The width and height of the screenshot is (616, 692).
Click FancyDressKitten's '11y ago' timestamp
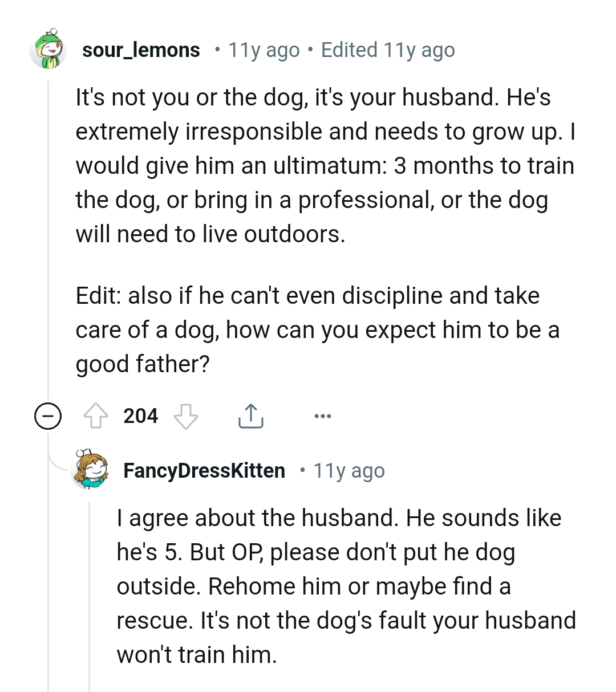click(x=348, y=471)
